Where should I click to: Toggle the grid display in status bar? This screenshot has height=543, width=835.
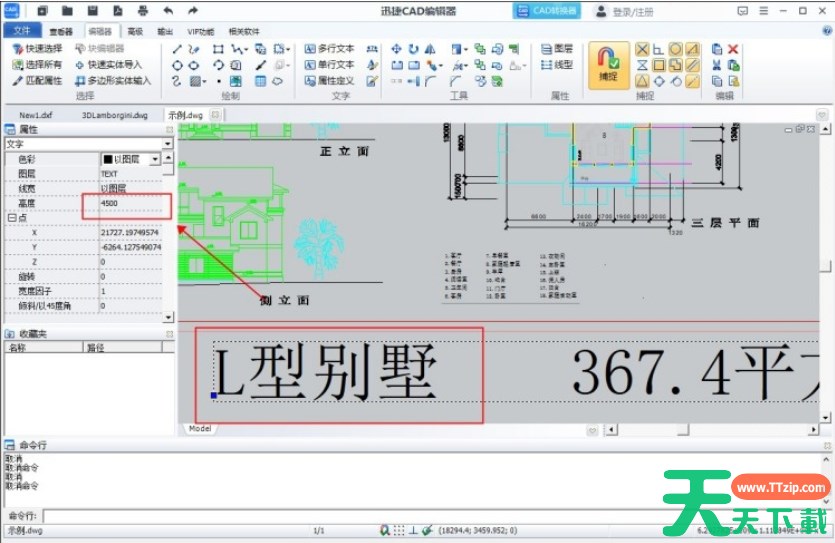coord(399,529)
